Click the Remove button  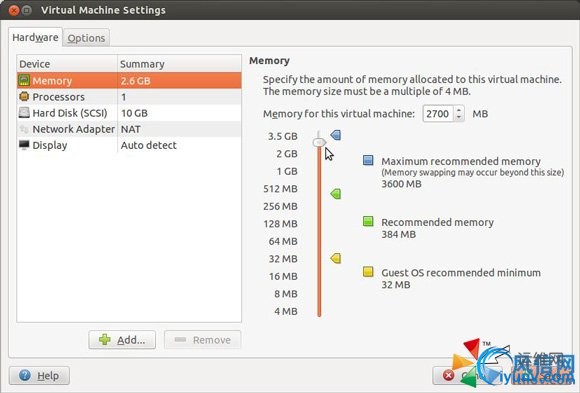[203, 340]
